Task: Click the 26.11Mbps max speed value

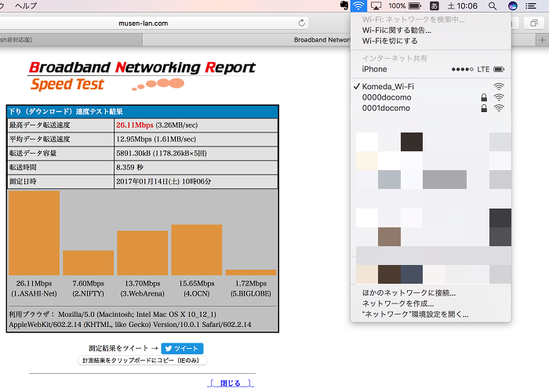Action: tap(135, 125)
